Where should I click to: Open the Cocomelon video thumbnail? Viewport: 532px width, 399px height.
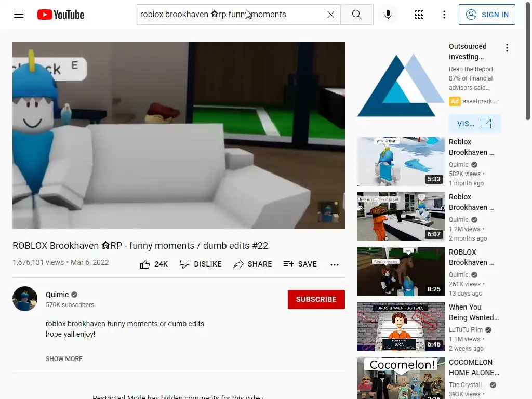click(401, 378)
